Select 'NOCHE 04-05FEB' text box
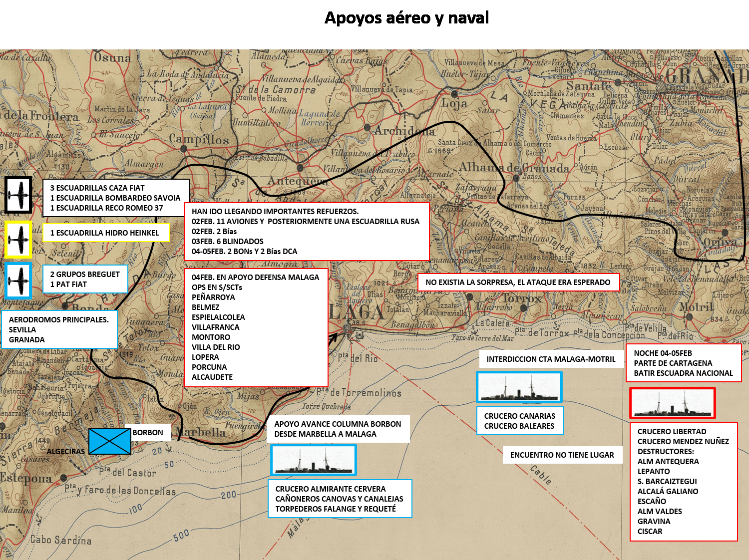Screen dimensions: 749x560 (x=684, y=363)
